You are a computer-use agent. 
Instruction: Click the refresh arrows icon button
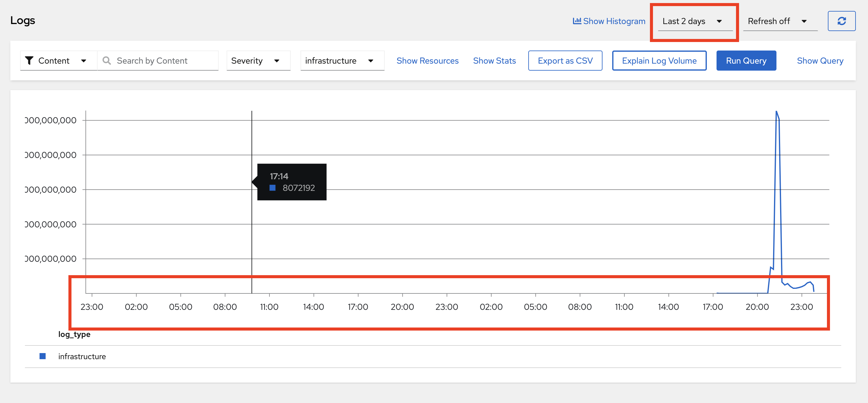pyautogui.click(x=841, y=21)
